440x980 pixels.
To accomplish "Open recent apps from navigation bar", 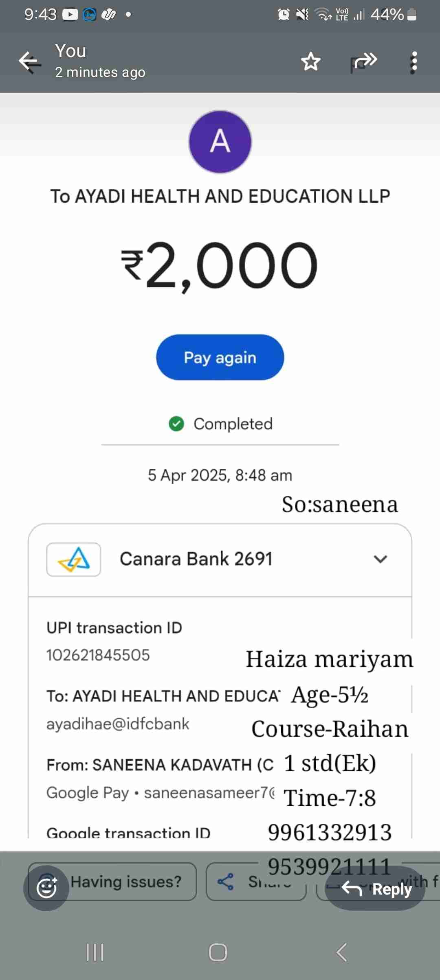I will coord(95,952).
